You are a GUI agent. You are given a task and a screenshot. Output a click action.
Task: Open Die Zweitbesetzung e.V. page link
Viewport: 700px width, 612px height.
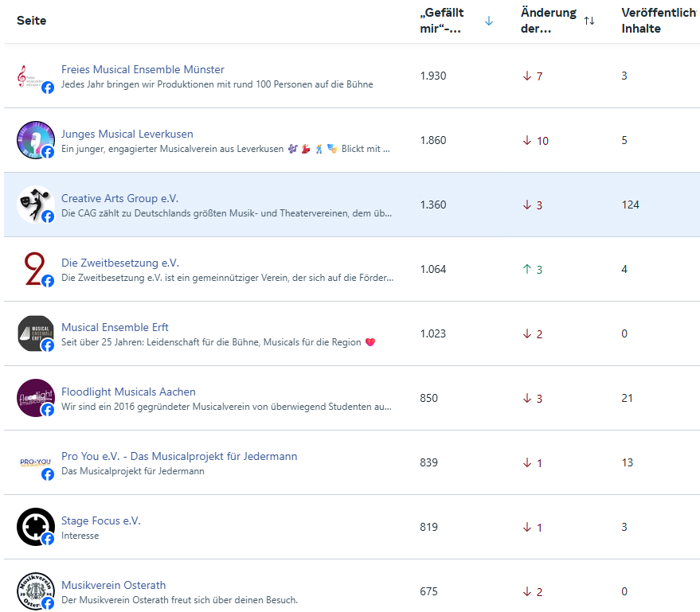[120, 263]
